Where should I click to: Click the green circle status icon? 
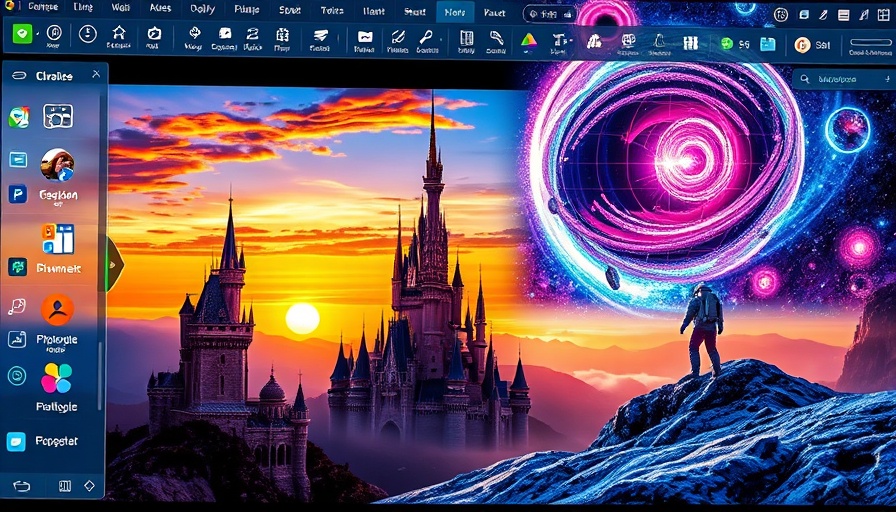[726, 43]
